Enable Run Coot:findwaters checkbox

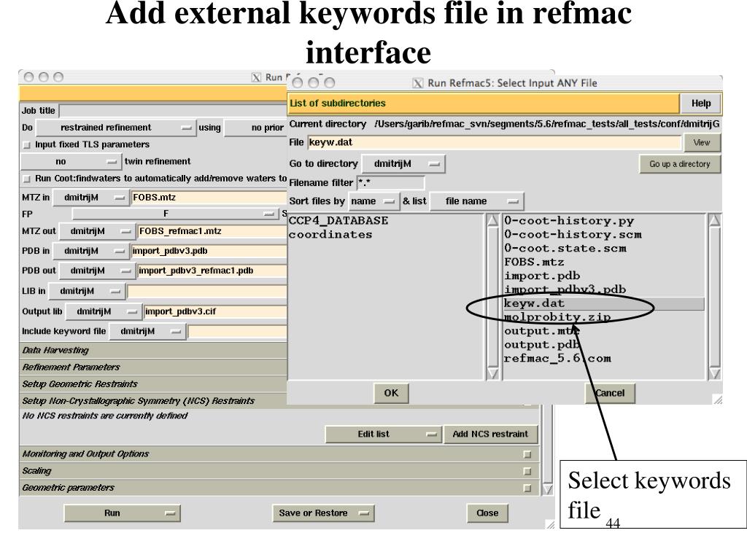pyautogui.click(x=27, y=179)
